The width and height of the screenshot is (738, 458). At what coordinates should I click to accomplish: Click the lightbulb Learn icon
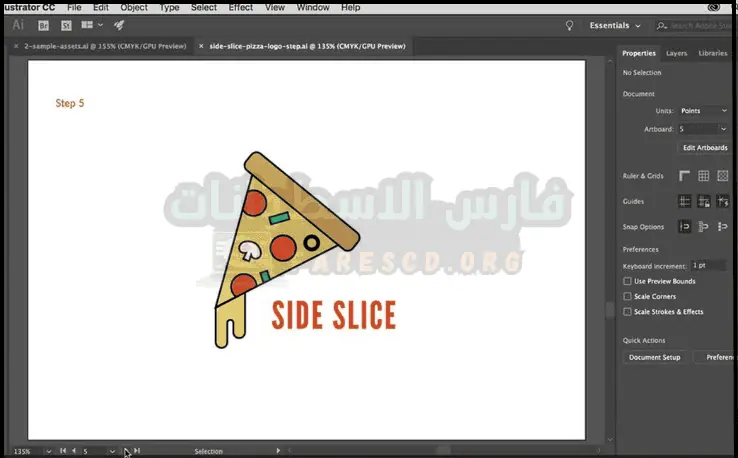tap(570, 25)
